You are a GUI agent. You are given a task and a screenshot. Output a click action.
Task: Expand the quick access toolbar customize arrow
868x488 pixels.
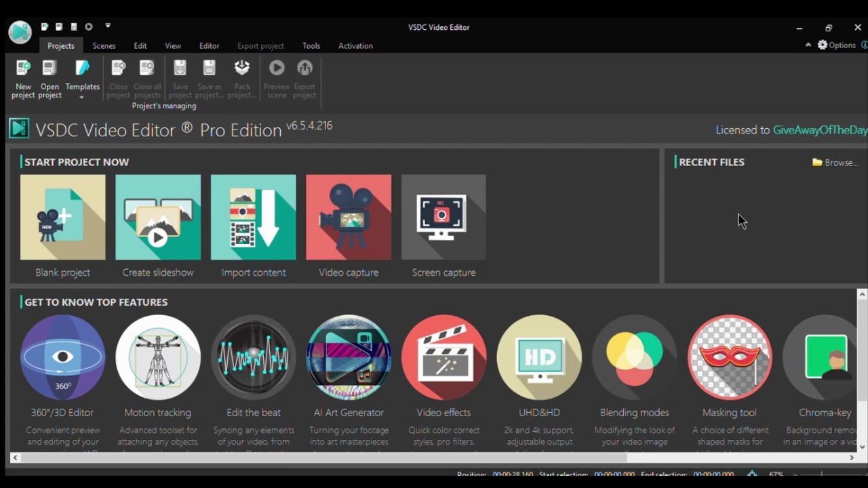click(x=108, y=26)
